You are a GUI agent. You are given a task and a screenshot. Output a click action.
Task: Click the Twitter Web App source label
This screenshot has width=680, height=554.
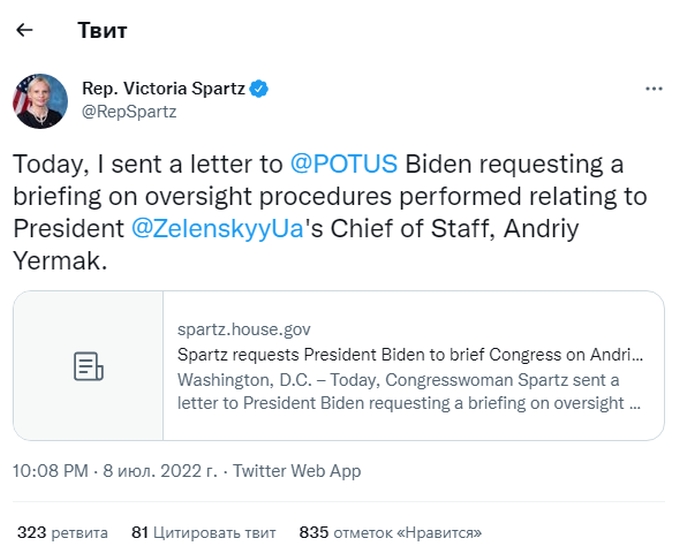295,471
